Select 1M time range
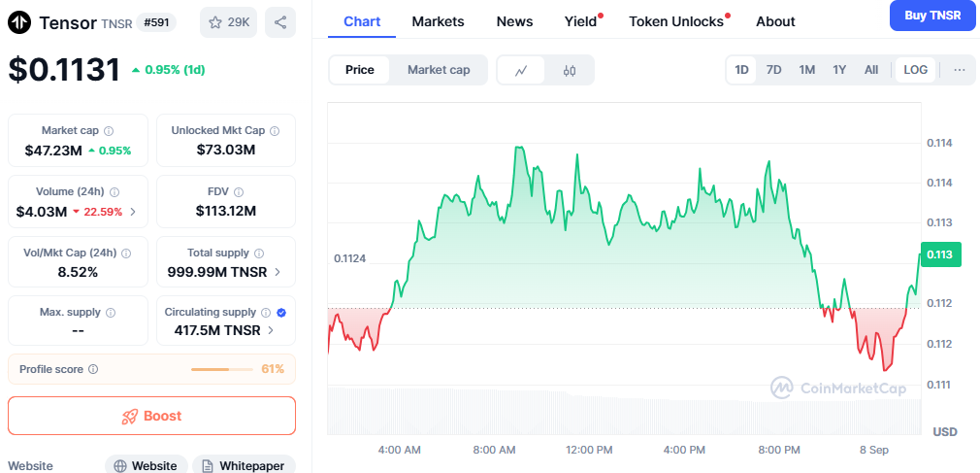The image size is (980, 473). click(807, 70)
